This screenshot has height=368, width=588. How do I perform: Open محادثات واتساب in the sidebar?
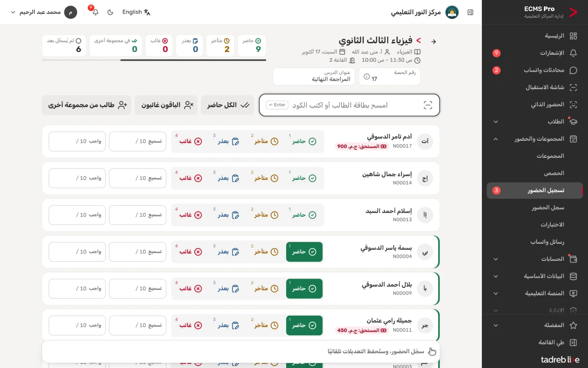535,70
